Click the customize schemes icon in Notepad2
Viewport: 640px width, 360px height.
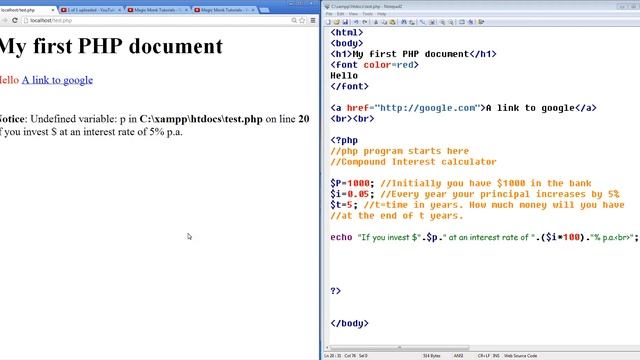click(x=471, y=22)
